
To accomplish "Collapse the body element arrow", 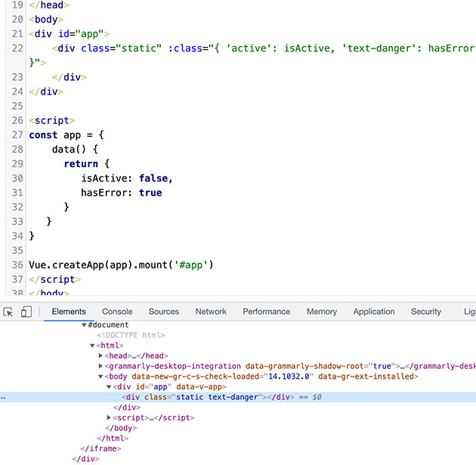I will click(x=100, y=377).
